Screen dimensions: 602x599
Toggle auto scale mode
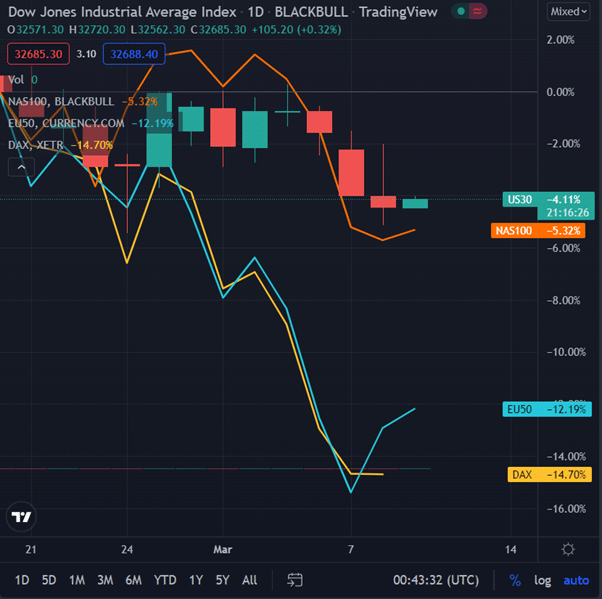click(x=576, y=580)
